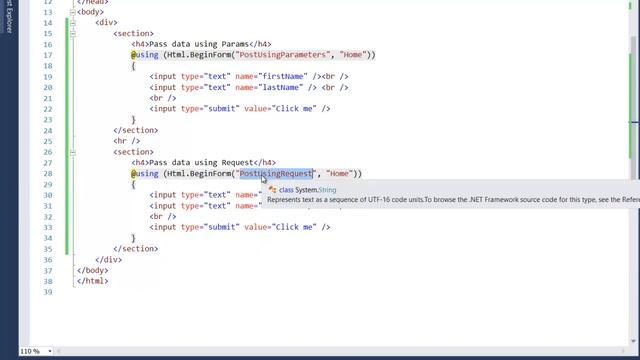This screenshot has width=640, height=360.
Task: Click "Pass data using Params" heading text
Action: coord(199,44)
